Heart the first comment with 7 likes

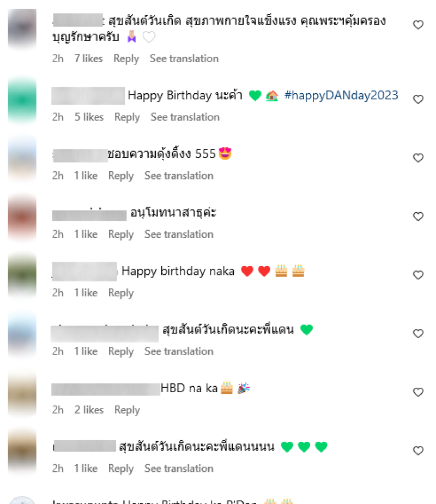coord(418,25)
